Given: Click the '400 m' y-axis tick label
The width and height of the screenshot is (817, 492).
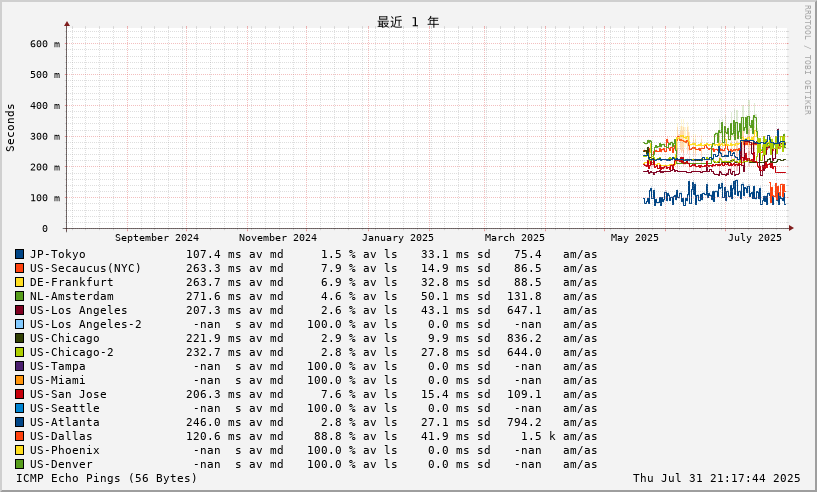Looking at the screenshot, I should coord(45,105).
